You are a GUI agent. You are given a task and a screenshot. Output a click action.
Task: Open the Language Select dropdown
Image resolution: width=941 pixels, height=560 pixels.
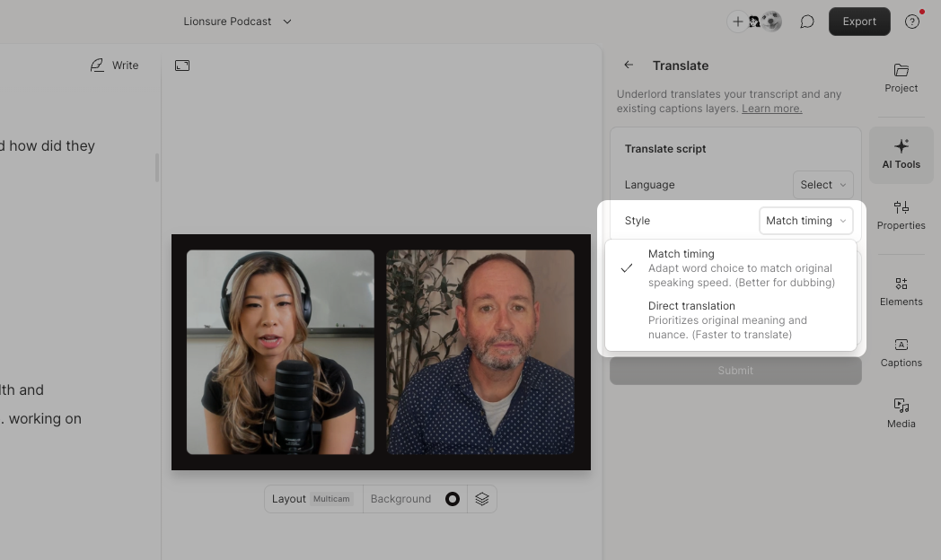pos(822,185)
